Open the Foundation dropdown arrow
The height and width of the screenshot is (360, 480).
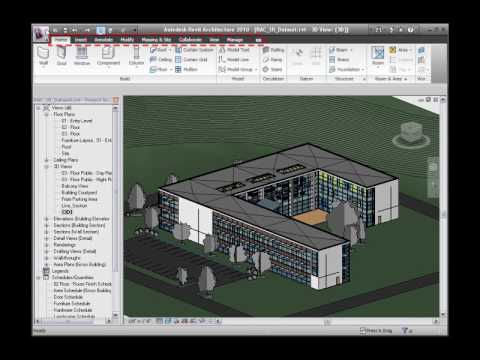point(363,69)
